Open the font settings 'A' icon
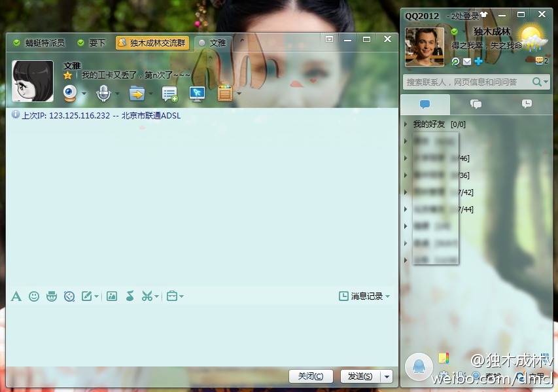 point(16,296)
